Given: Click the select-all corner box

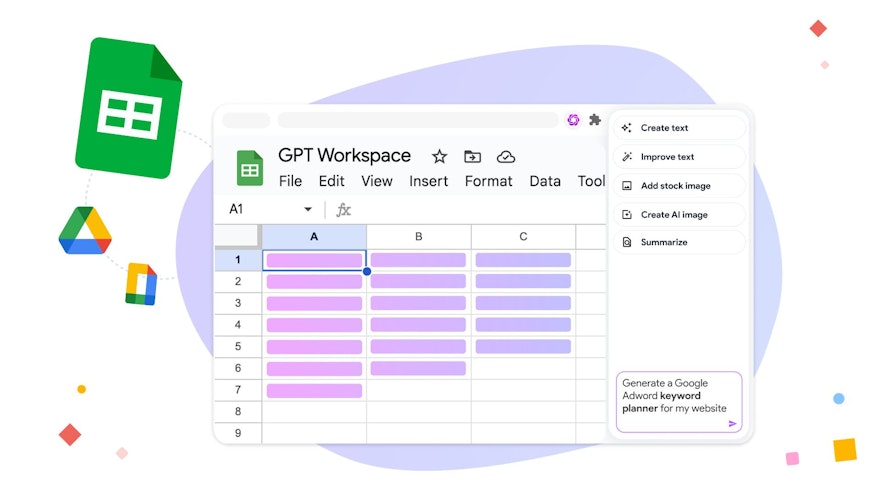Looking at the screenshot, I should pyautogui.click(x=238, y=236).
